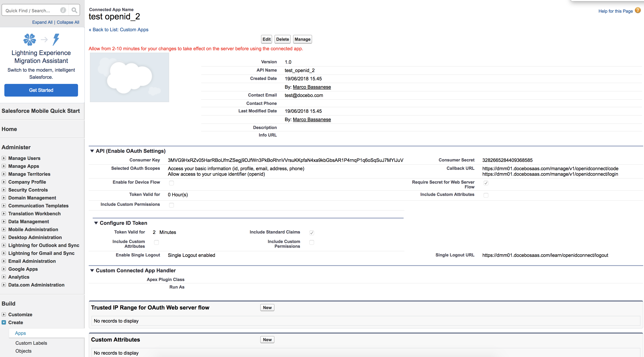Open Marco Bassanese link under Last Modified Date
Screen dimensions: 644x357
tap(312, 119)
